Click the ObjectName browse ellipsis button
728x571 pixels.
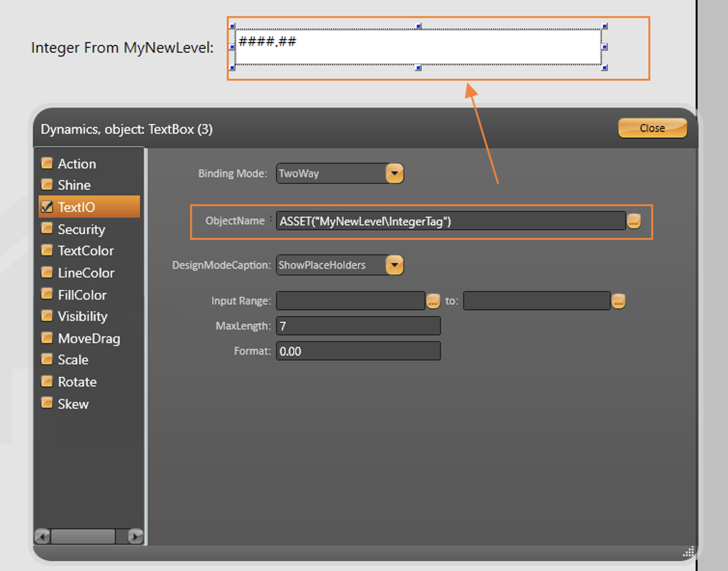pyautogui.click(x=634, y=221)
